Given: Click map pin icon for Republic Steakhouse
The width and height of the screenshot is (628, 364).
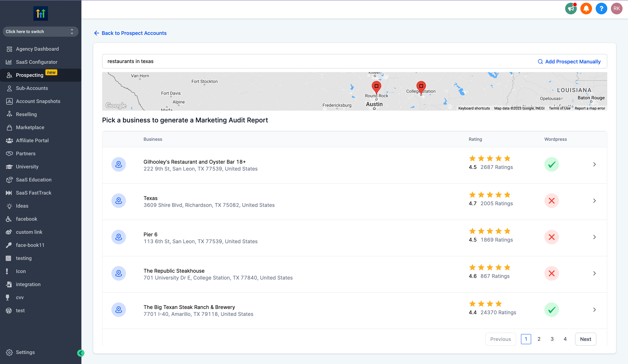Looking at the screenshot, I should click(119, 273).
